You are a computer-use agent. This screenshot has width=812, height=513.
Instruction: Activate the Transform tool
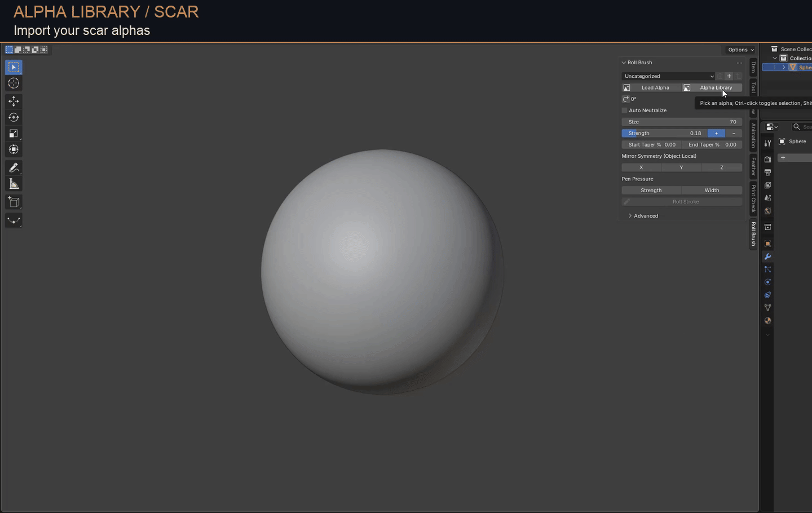[x=14, y=149]
